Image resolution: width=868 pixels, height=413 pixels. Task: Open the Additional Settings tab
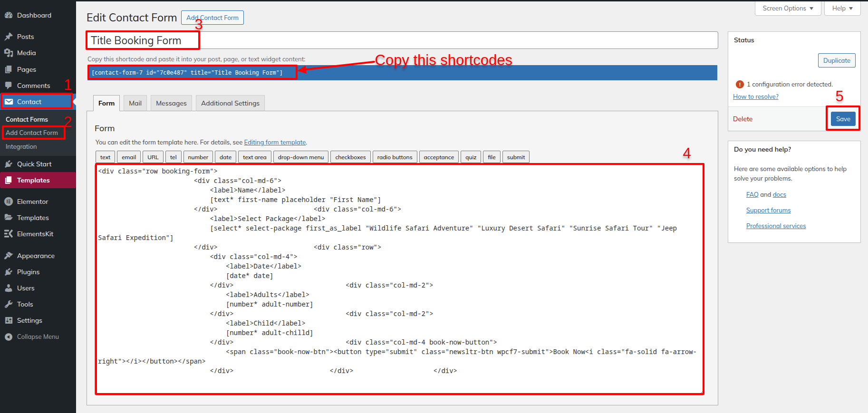point(230,103)
